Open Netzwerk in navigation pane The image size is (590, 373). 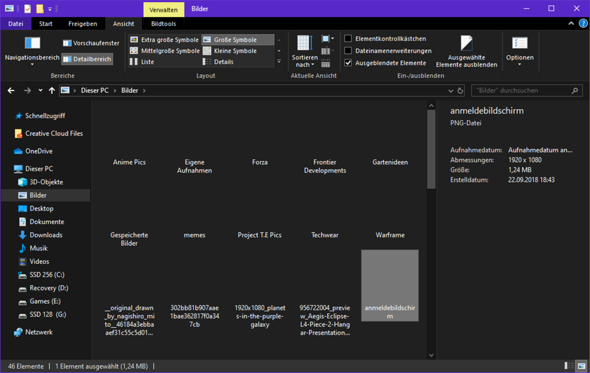point(34,332)
